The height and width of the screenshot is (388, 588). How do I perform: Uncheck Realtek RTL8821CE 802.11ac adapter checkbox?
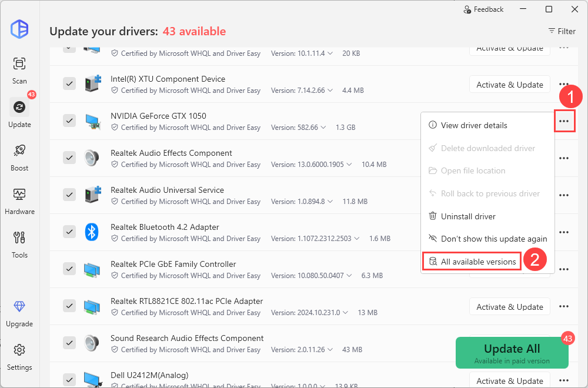tap(69, 306)
